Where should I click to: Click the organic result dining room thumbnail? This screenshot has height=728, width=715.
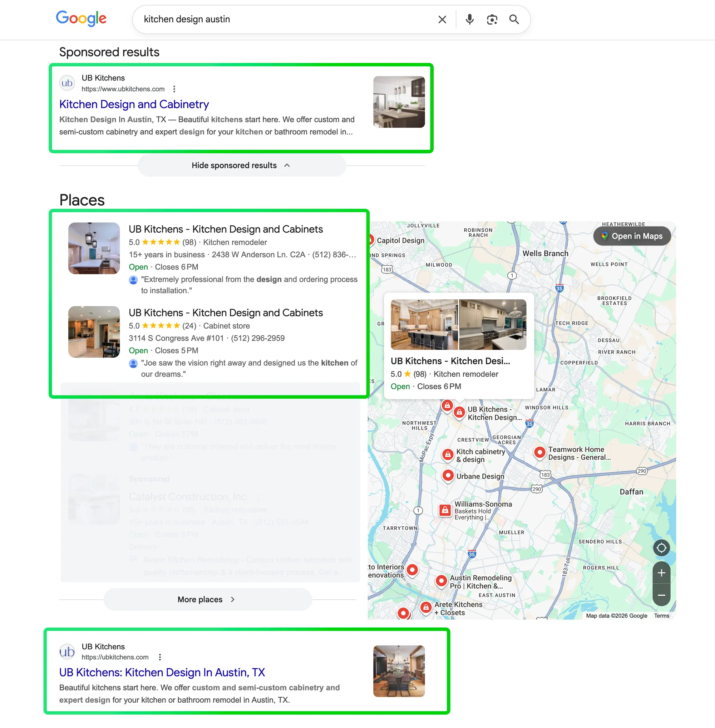pos(399,671)
